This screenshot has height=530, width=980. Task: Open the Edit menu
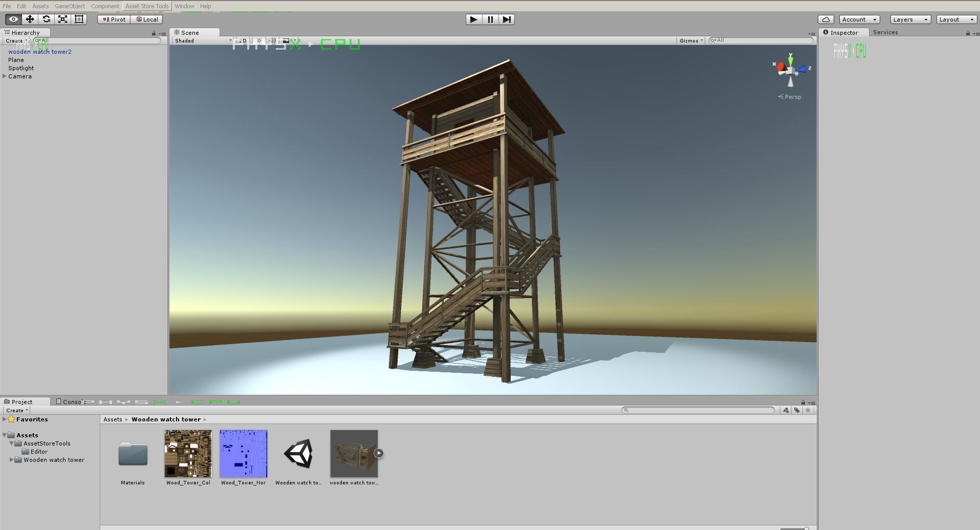pos(21,6)
